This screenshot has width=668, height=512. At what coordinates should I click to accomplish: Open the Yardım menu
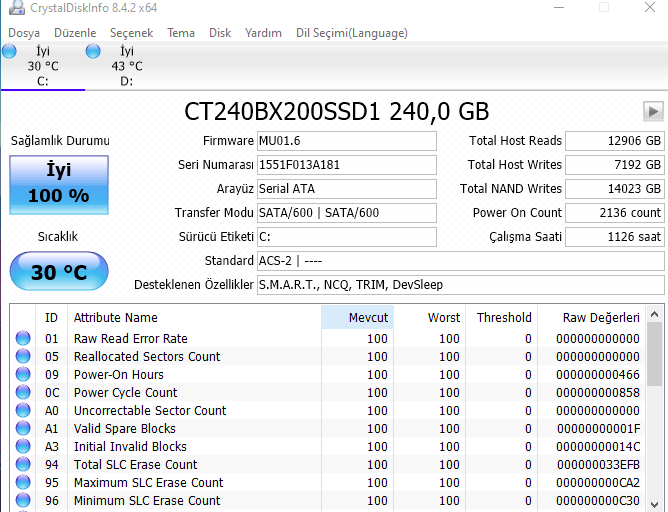(x=263, y=33)
